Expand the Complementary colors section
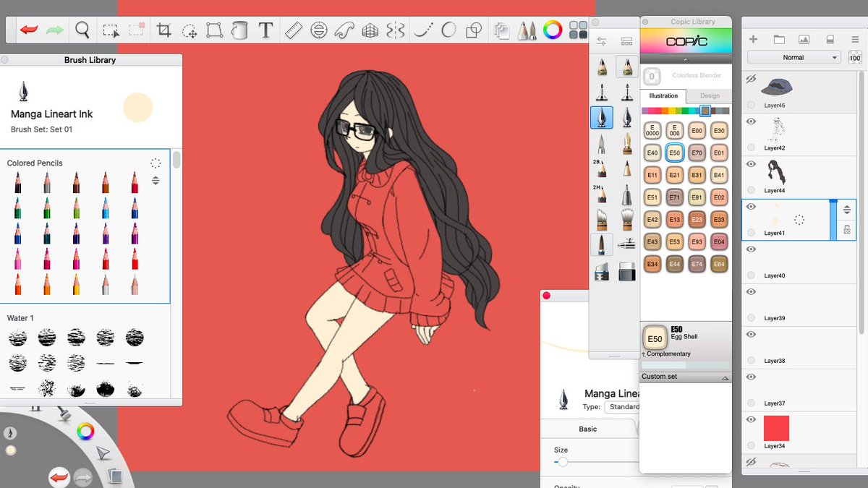This screenshot has width=868, height=488. coord(667,354)
